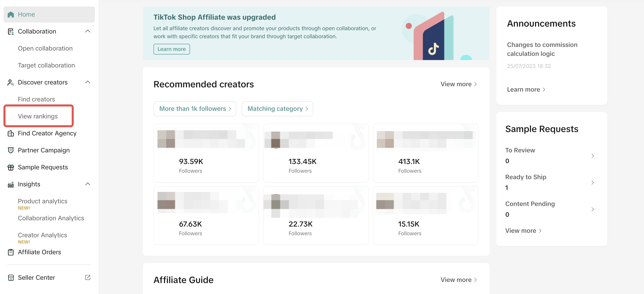
Task: Select More than 1k followers filter
Action: 195,109
